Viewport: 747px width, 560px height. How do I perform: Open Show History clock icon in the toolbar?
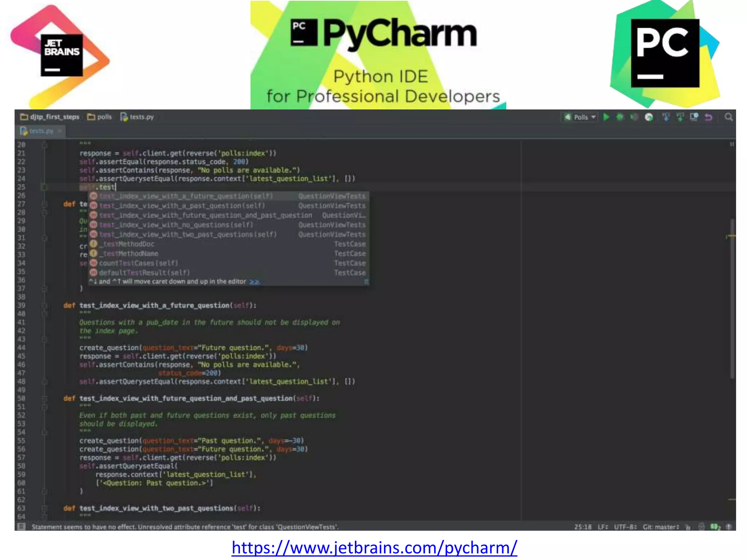pyautogui.click(x=694, y=117)
